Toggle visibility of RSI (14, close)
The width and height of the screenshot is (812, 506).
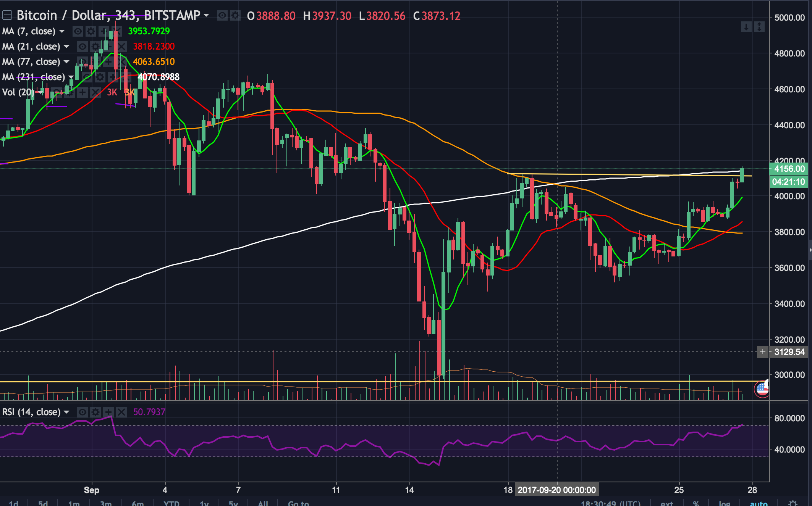coord(82,412)
